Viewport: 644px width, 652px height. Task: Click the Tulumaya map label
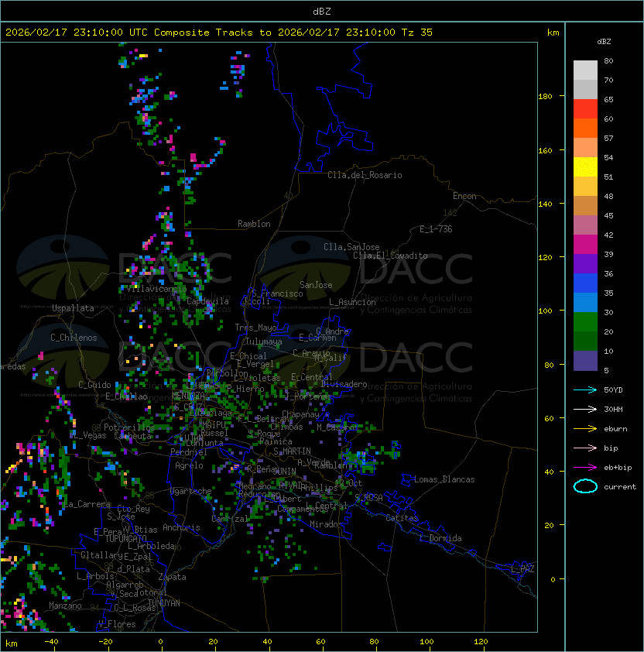(x=264, y=341)
